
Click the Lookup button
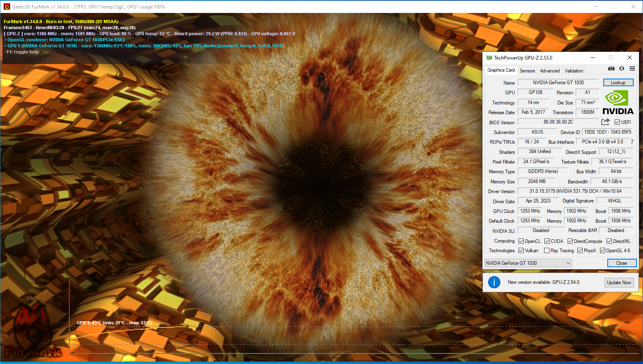click(618, 83)
